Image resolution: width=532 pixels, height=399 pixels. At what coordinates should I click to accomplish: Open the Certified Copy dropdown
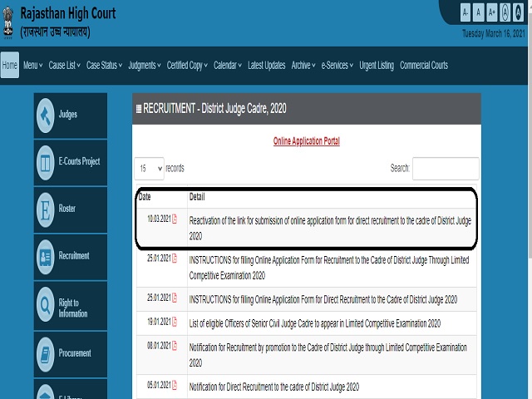187,65
